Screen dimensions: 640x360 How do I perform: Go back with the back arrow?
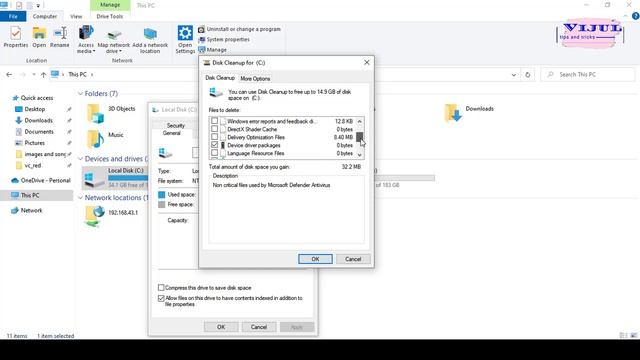tap(9, 75)
